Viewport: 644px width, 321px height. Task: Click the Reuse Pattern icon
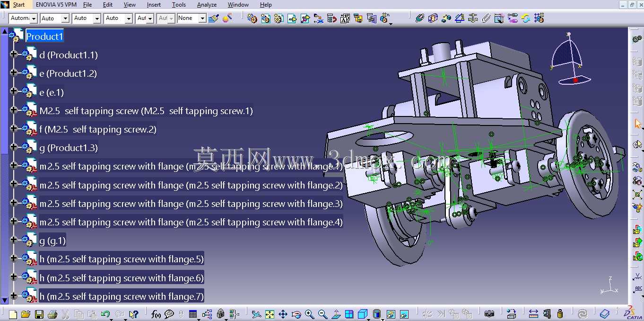539,18
